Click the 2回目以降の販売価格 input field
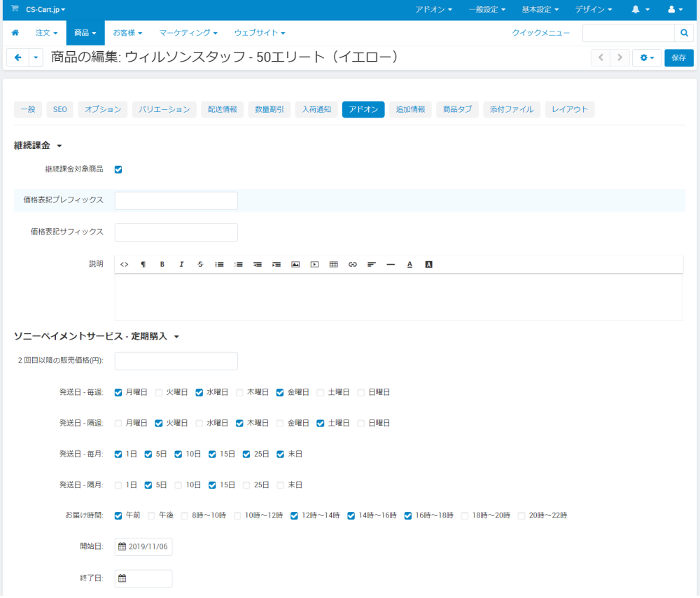This screenshot has width=700, height=598. point(176,361)
